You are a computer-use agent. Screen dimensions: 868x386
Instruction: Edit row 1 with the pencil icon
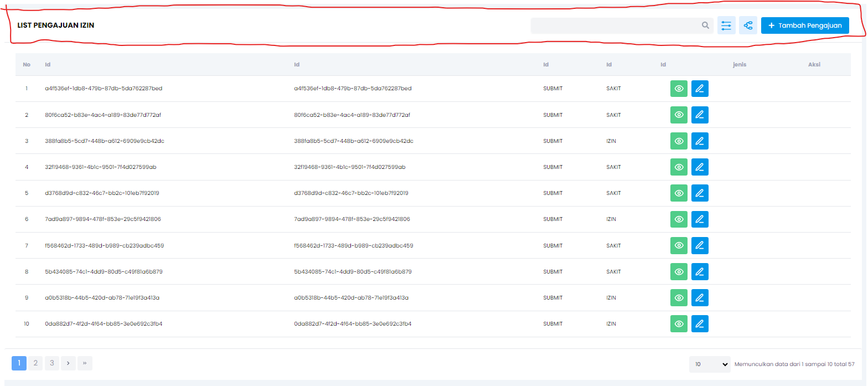coord(700,89)
